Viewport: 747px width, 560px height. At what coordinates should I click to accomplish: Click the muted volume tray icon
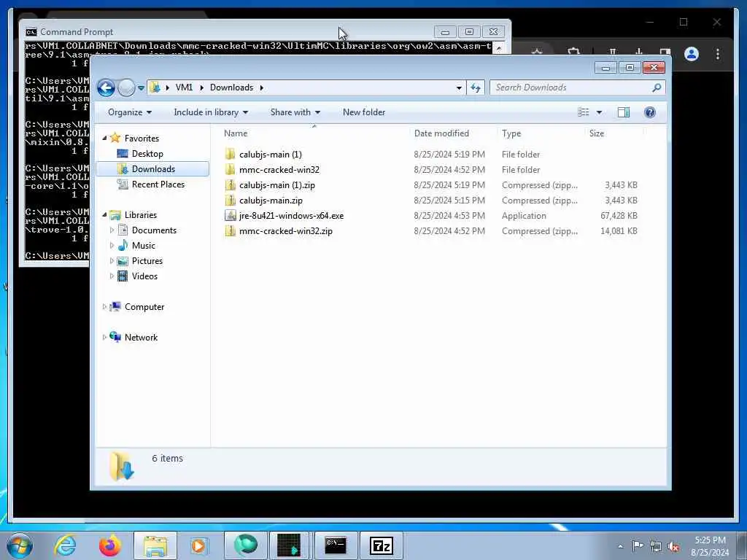[673, 547]
